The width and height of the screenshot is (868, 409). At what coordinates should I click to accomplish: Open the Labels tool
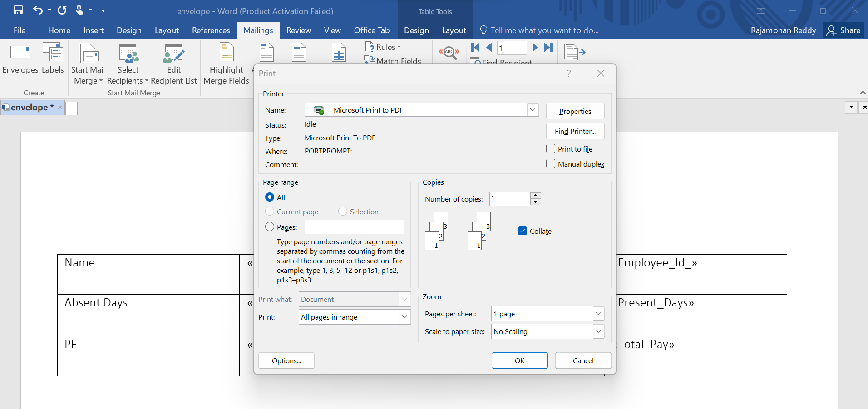click(53, 58)
